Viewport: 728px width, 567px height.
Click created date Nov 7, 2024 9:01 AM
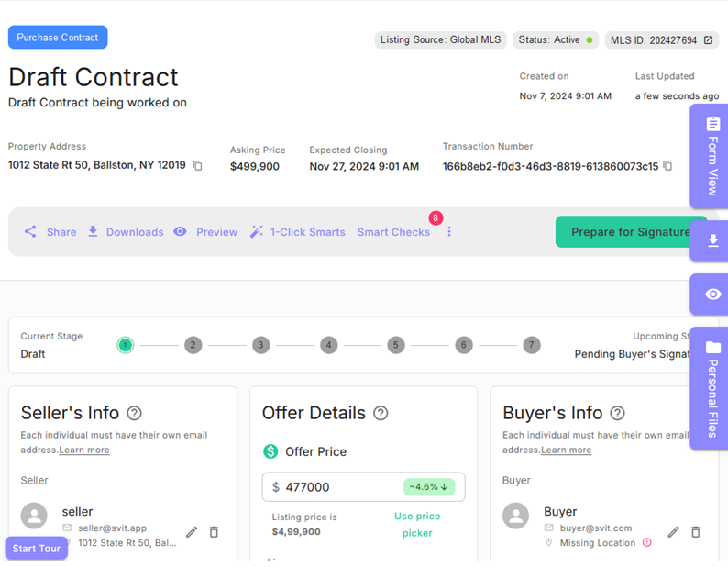(566, 95)
